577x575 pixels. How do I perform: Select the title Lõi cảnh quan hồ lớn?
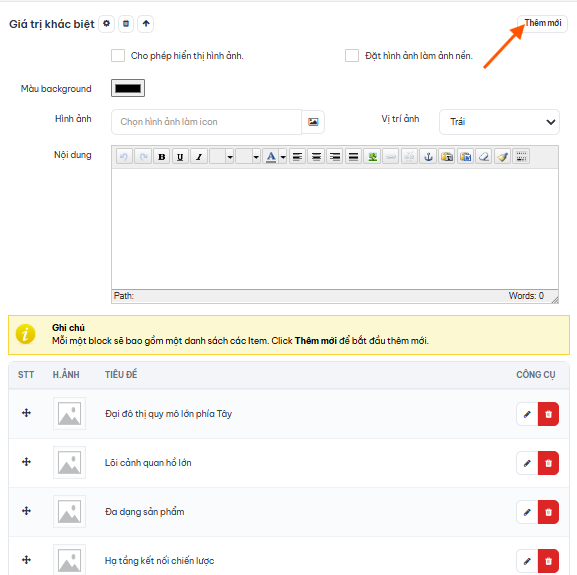pos(148,463)
